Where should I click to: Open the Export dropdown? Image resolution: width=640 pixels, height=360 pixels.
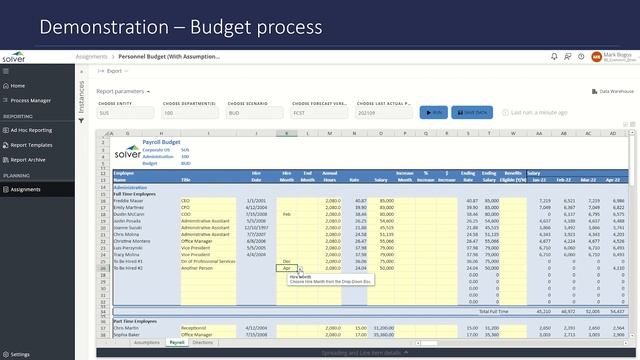(x=113, y=71)
